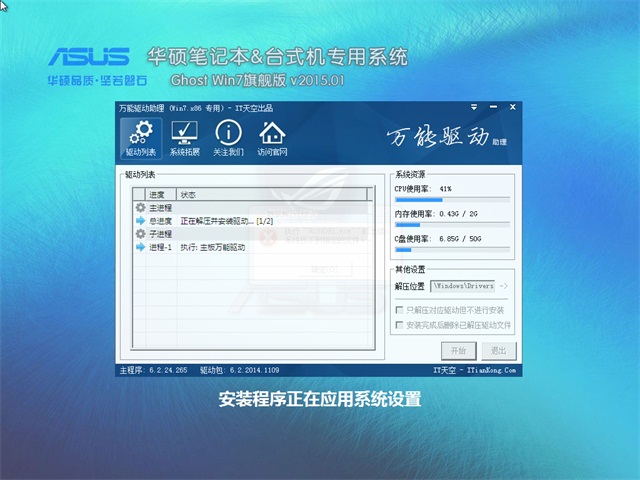
Task: Click the arrow beside the 解压位置 path
Action: (503, 287)
